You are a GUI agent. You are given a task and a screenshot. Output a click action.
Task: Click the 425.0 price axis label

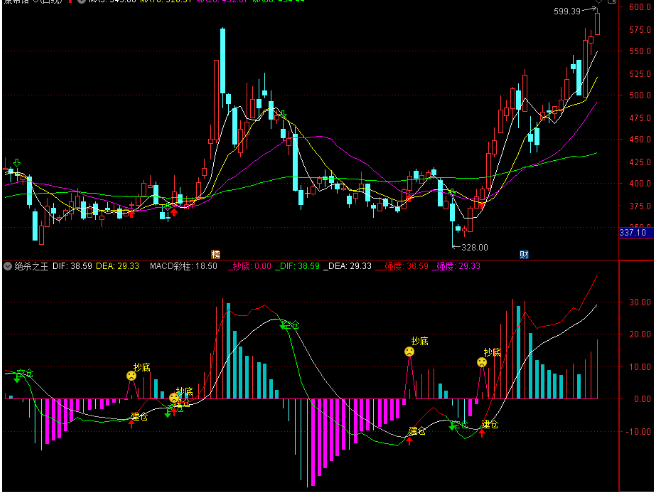pos(641,162)
